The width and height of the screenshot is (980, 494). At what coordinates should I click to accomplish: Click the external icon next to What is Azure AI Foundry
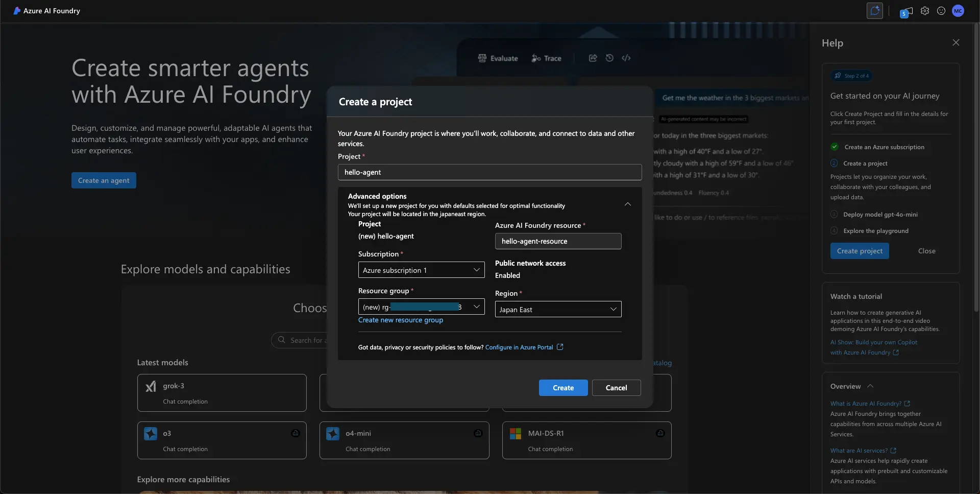(x=907, y=404)
